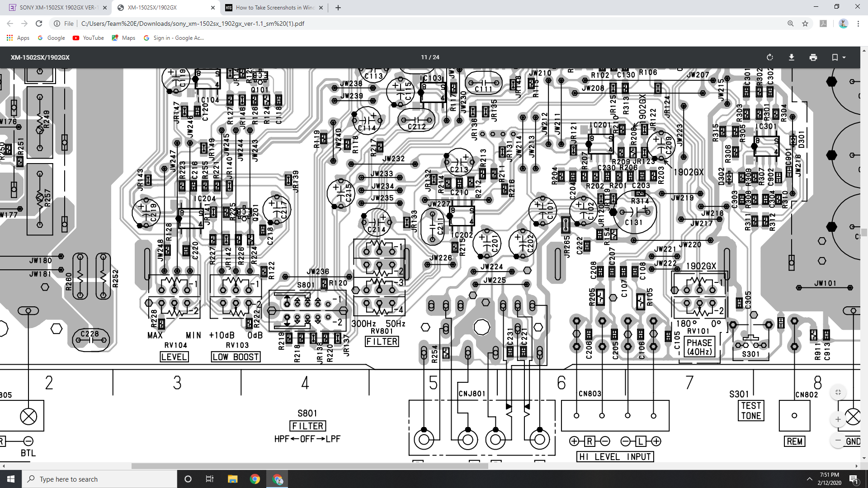Click the page number 11 field
This screenshot has height=488, width=868.
(424, 57)
